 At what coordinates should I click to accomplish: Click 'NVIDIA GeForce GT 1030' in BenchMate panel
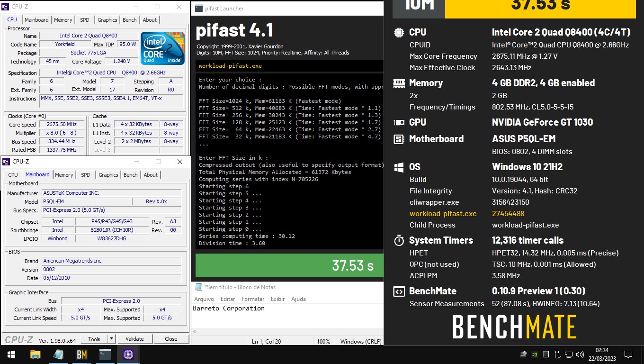click(x=542, y=122)
